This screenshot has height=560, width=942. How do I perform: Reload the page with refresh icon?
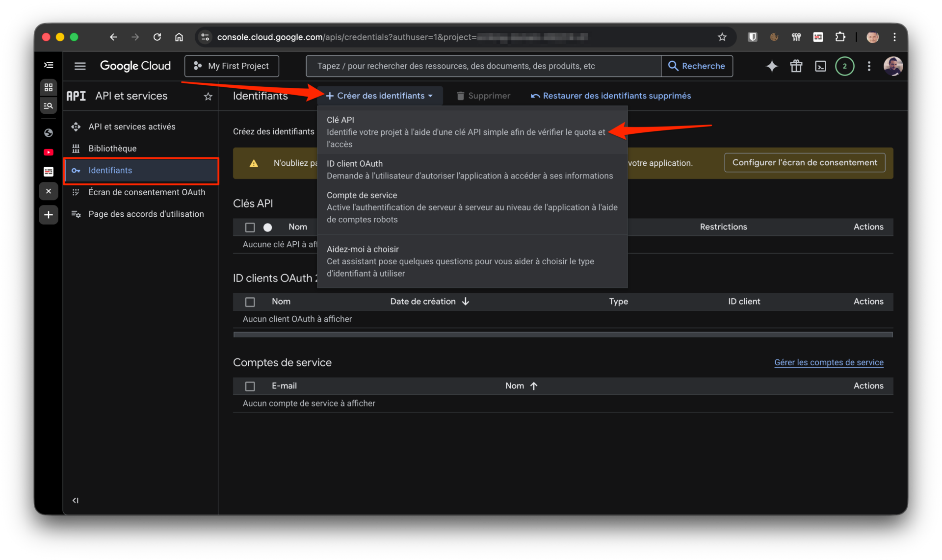pos(157,37)
